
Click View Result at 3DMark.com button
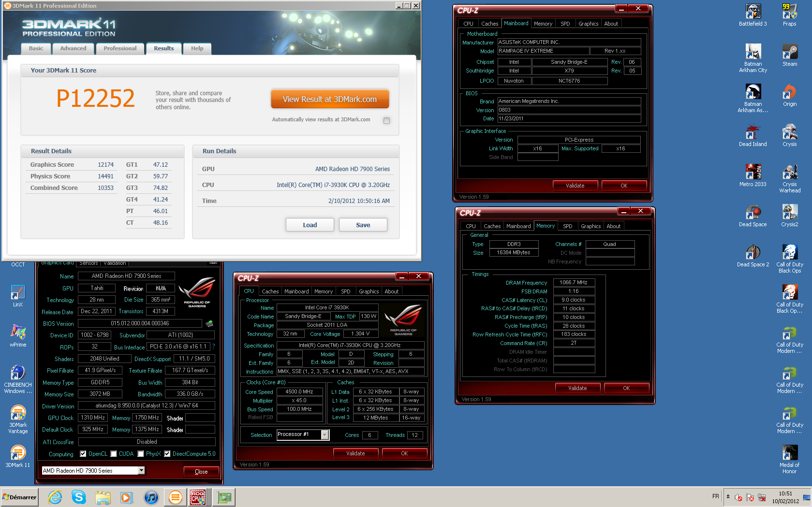(329, 99)
